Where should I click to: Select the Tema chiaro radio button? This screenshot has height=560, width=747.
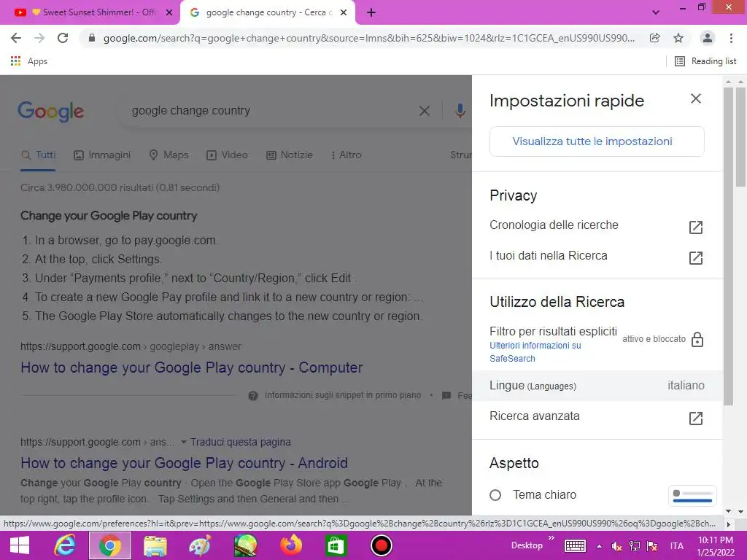point(495,495)
